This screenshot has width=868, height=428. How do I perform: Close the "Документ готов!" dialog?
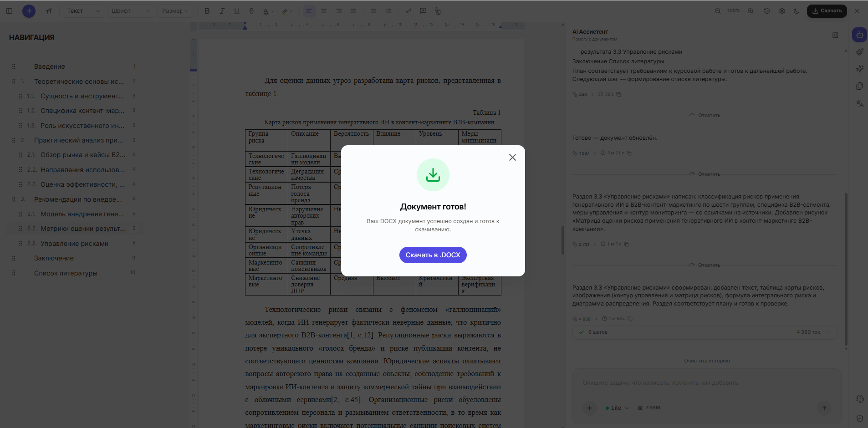pos(512,158)
